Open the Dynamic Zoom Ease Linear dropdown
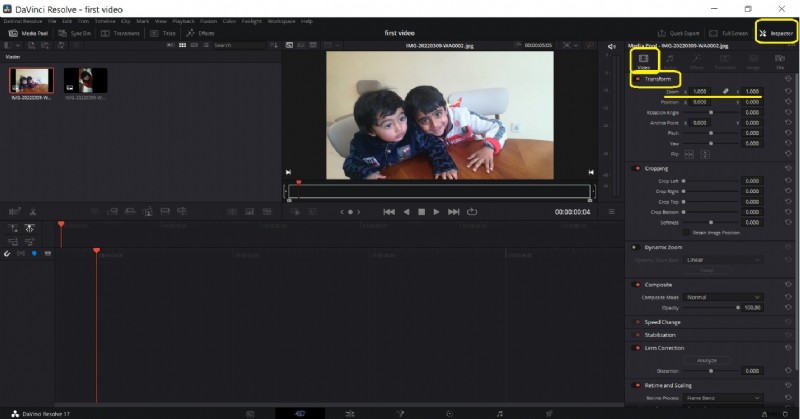The image size is (800, 419). [x=722, y=260]
